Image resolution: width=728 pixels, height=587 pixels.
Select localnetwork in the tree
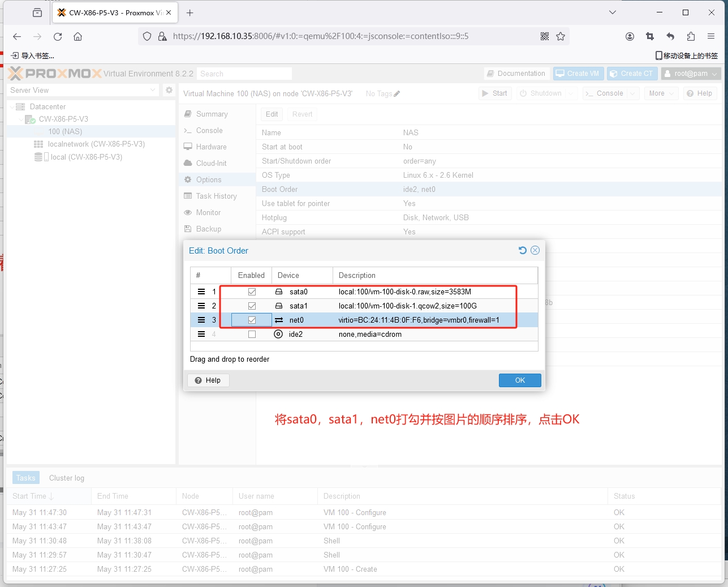click(x=96, y=144)
